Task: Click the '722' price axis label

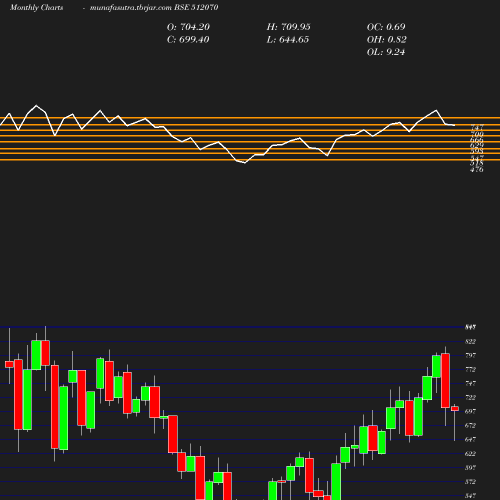Action: point(470,398)
